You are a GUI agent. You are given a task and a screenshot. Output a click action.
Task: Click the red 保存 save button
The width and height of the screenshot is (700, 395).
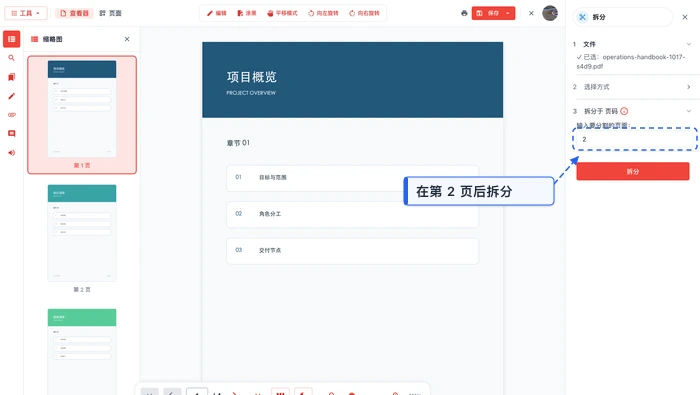(488, 13)
